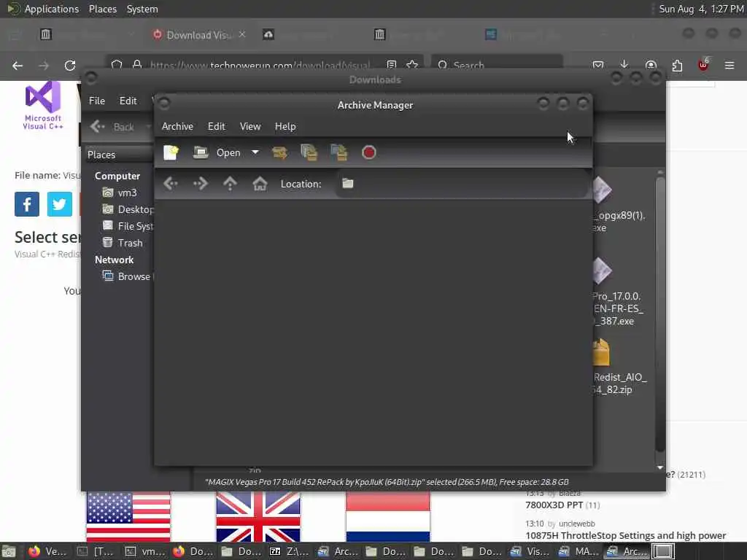The width and height of the screenshot is (747, 560).
Task: Click the Extract archive toolbar icon
Action: point(279,152)
